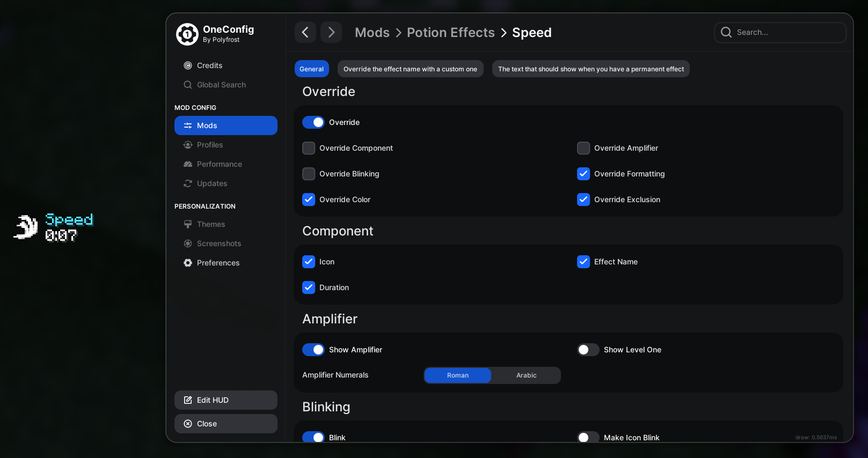Switch to the General tab
Image resolution: width=868 pixels, height=458 pixels.
click(312, 69)
